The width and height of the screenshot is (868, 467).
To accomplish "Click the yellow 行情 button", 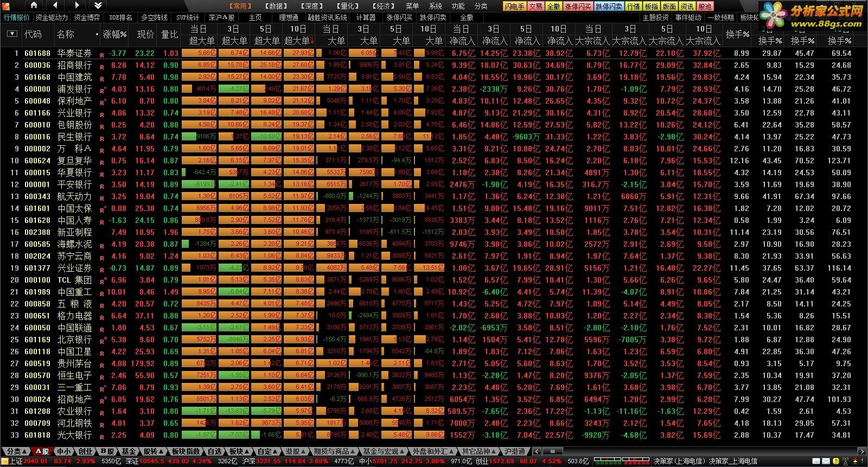I will pyautogui.click(x=634, y=7).
